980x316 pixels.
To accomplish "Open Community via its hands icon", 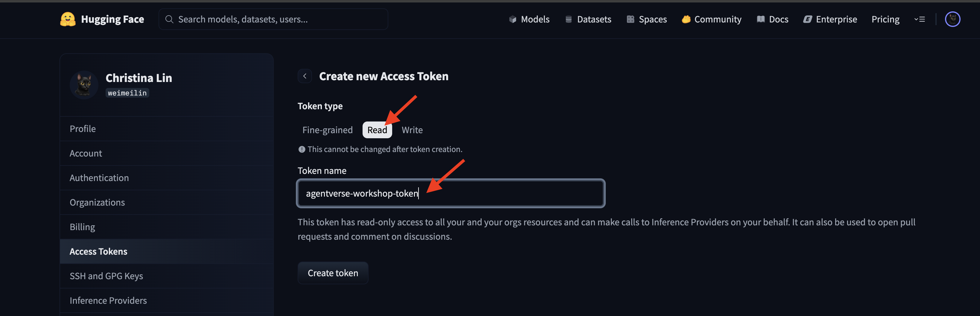I will click(x=686, y=19).
